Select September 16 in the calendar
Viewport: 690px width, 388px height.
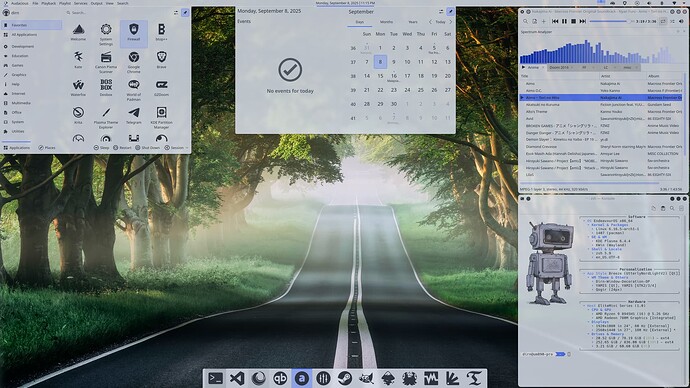(394, 76)
